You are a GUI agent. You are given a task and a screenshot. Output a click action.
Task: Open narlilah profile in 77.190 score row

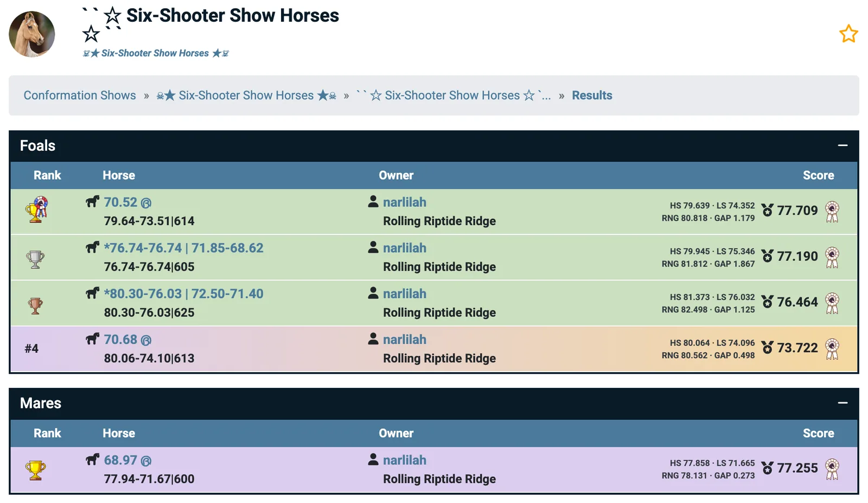405,248
